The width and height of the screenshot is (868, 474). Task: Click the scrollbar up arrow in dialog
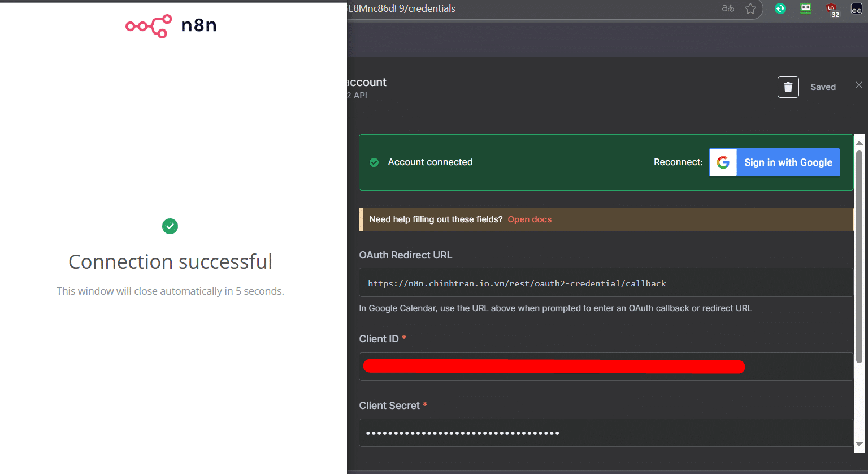click(x=859, y=143)
